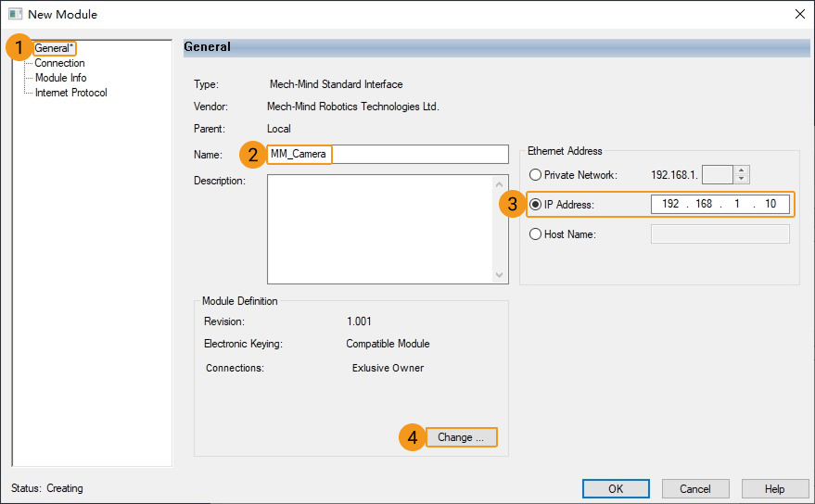The width and height of the screenshot is (815, 504).
Task: Open Help for the module dialog
Action: pos(774,488)
